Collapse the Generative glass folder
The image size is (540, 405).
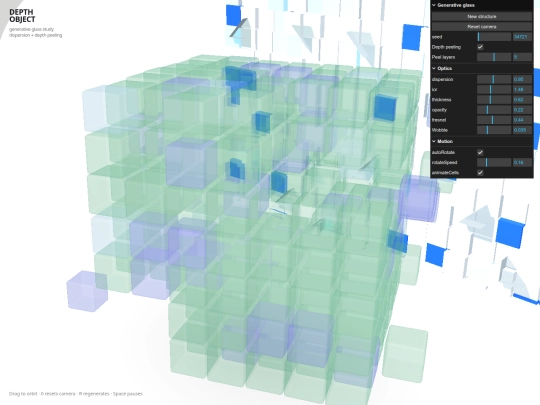coord(482,5)
